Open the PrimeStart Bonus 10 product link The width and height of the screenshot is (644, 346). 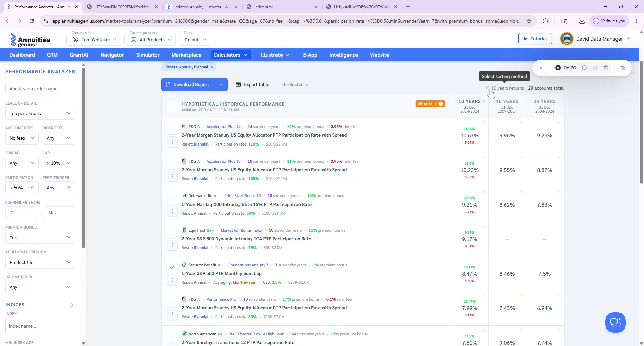[x=243, y=195]
